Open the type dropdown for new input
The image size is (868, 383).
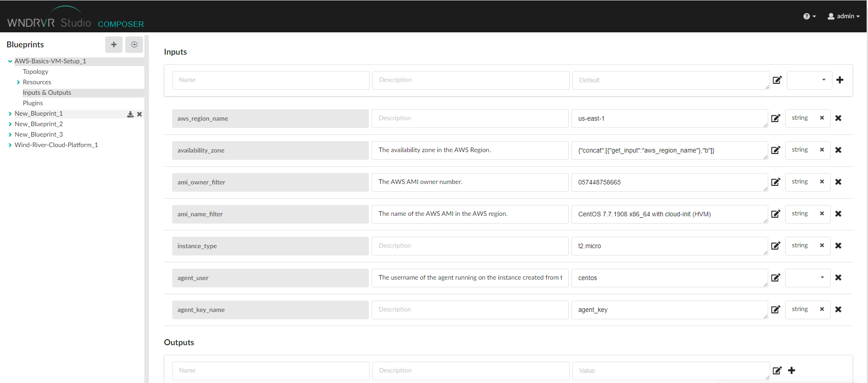810,80
